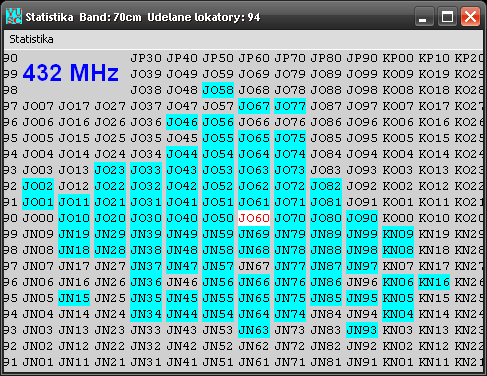Select the red JO60 home locator cell
The width and height of the screenshot is (487, 376).
(x=254, y=218)
